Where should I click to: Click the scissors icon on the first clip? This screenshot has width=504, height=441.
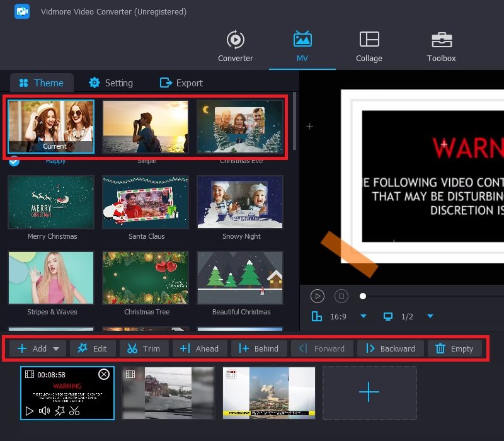(74, 411)
